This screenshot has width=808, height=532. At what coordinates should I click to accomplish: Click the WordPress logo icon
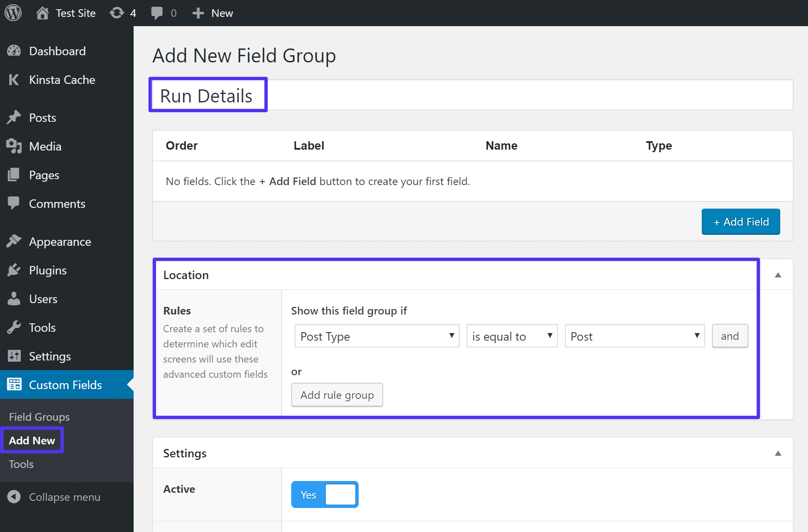tap(13, 13)
